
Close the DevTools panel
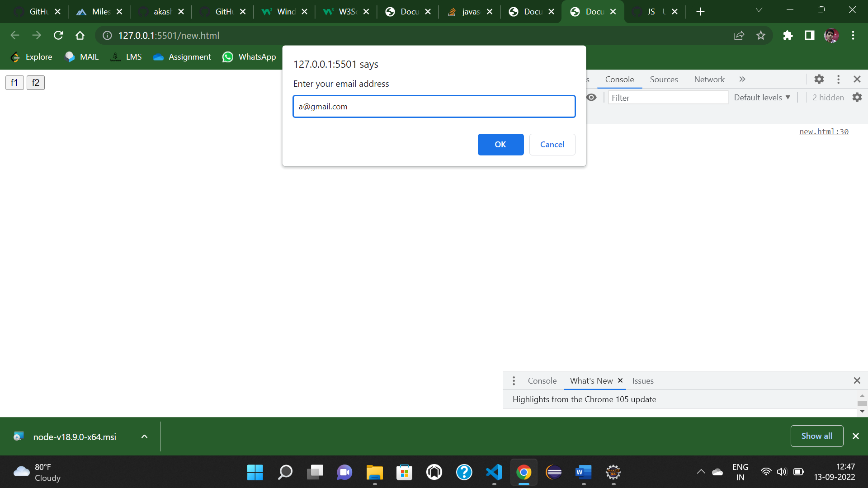(x=857, y=80)
